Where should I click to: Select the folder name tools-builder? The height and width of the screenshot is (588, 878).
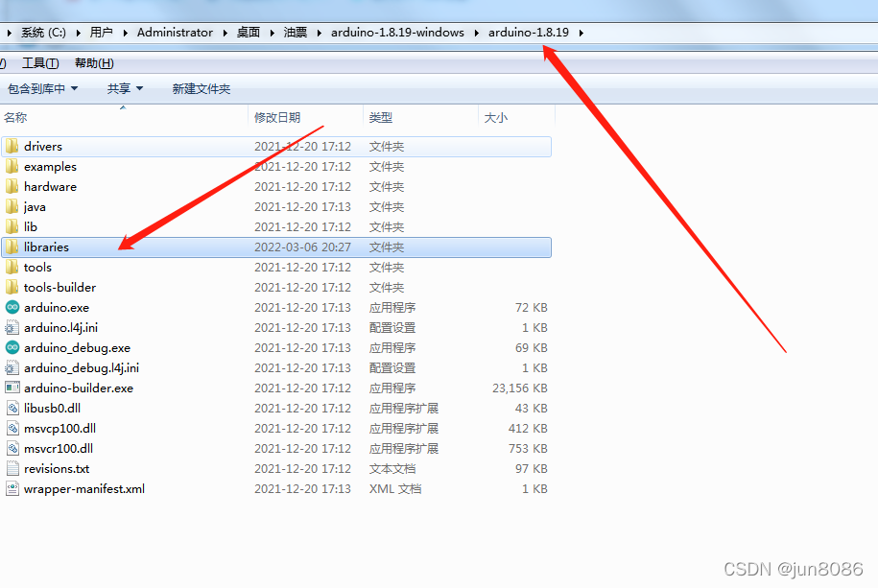(x=59, y=287)
